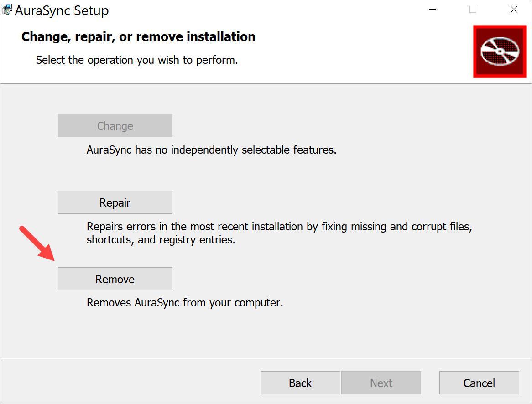Image resolution: width=532 pixels, height=404 pixels.
Task: Click 'Select the operation you wish to perform.'
Action: (x=137, y=60)
